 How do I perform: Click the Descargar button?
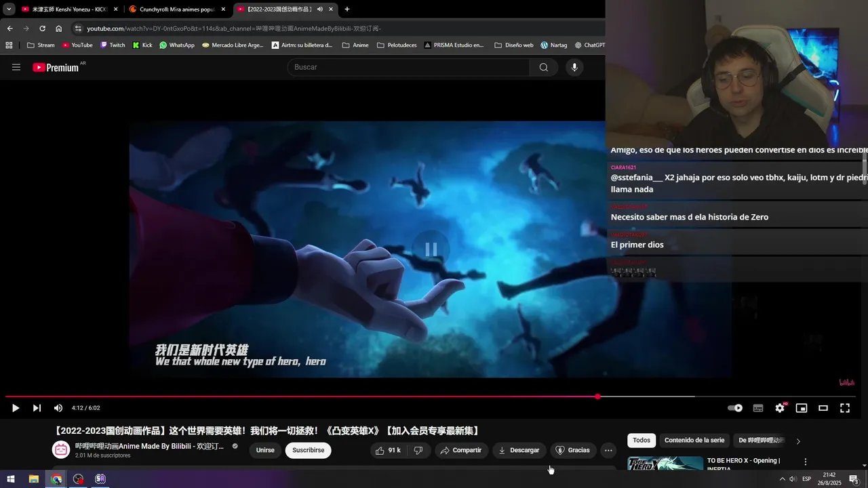519,450
